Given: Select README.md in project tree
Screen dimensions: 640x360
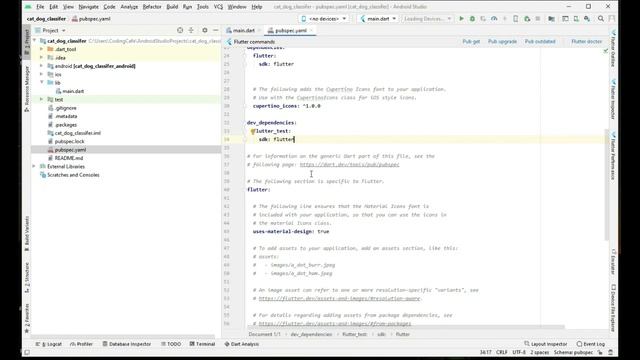Looking at the screenshot, I should pos(69,158).
